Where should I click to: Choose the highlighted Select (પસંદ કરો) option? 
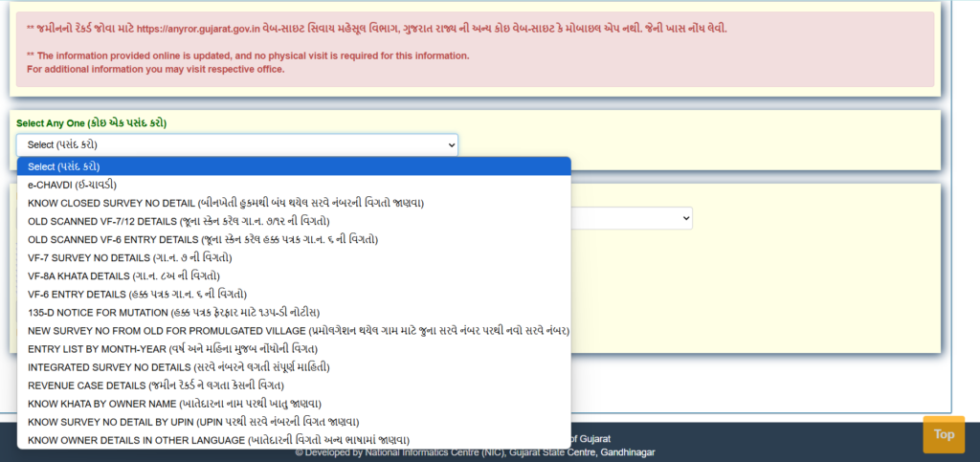[294, 166]
